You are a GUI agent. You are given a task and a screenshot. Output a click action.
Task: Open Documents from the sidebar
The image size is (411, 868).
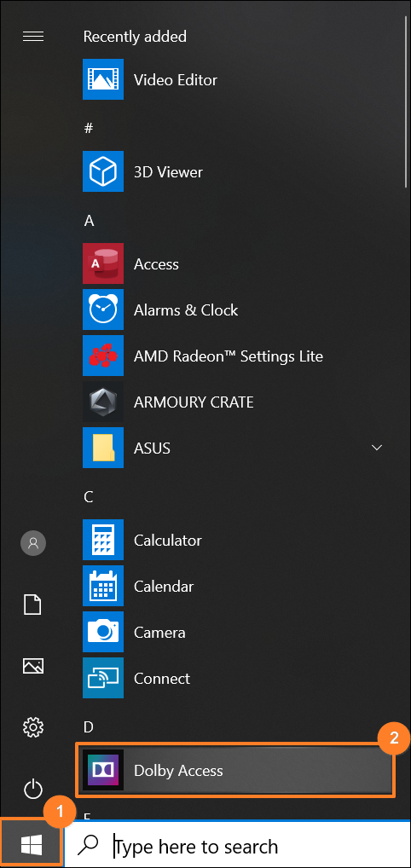click(32, 605)
